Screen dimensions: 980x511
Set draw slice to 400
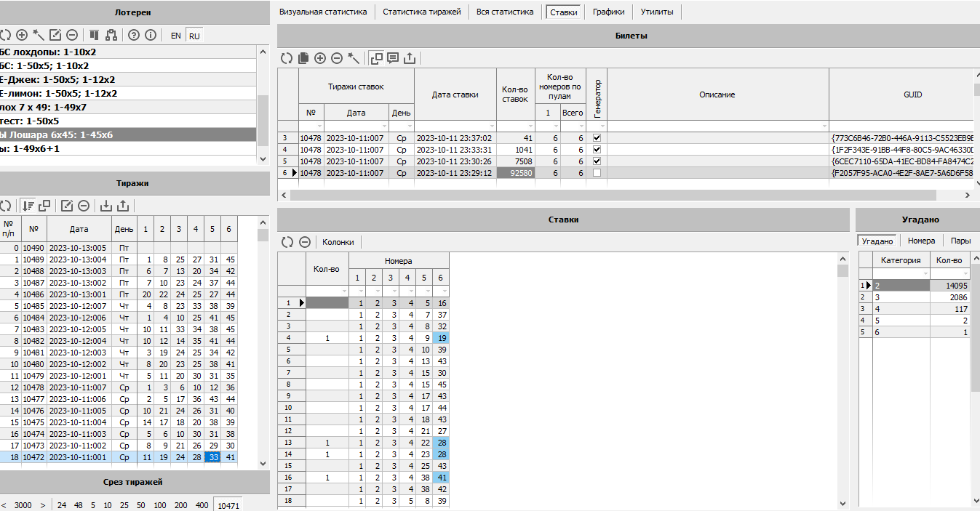(202, 505)
